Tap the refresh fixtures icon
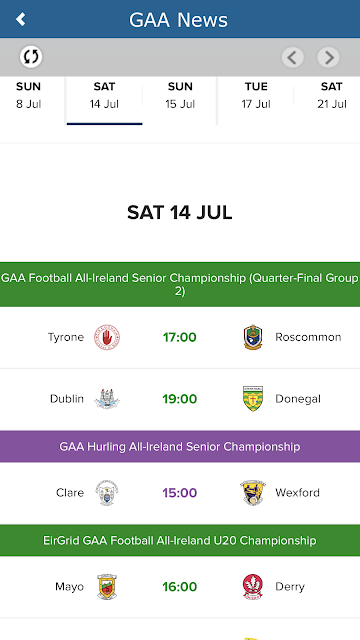The height and width of the screenshot is (640, 360). 31,56
